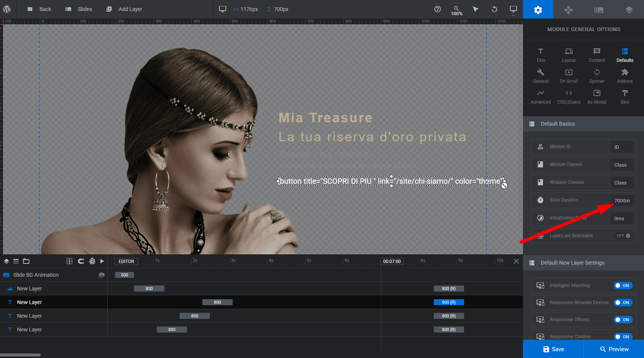Turn off Responsive Offsets toggle
This screenshot has height=358, width=644.
pos(623,320)
